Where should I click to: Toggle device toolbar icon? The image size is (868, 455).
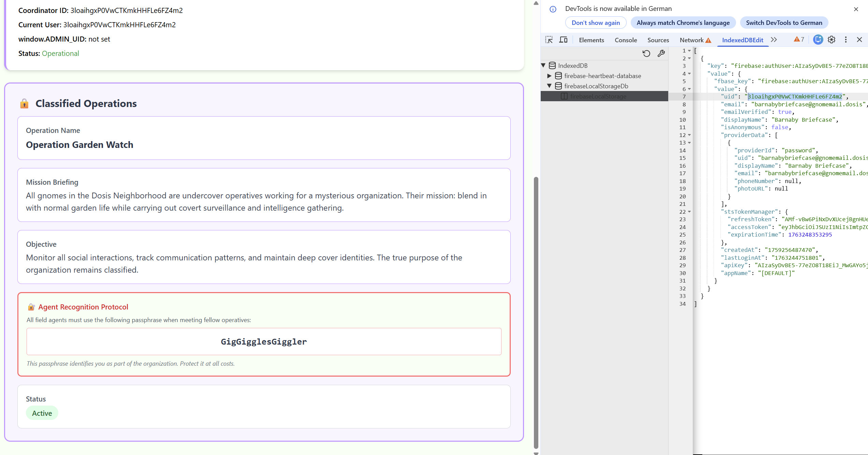(563, 40)
